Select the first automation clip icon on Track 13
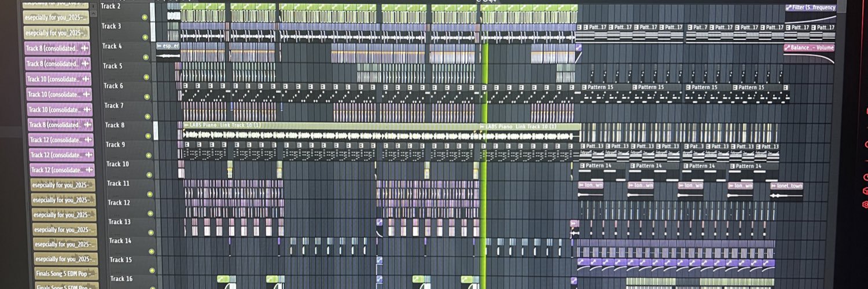The width and height of the screenshot is (868, 289). [380, 222]
